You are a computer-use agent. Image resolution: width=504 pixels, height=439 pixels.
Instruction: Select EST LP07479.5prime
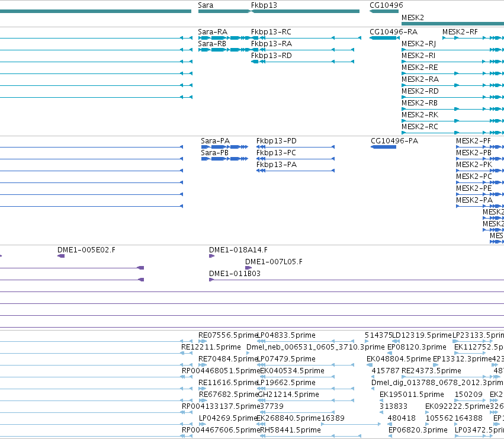click(306, 365)
